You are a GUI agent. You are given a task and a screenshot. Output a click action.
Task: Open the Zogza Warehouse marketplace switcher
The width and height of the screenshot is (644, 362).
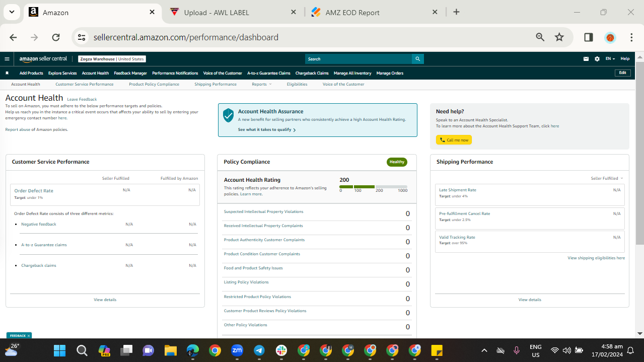[112, 59]
